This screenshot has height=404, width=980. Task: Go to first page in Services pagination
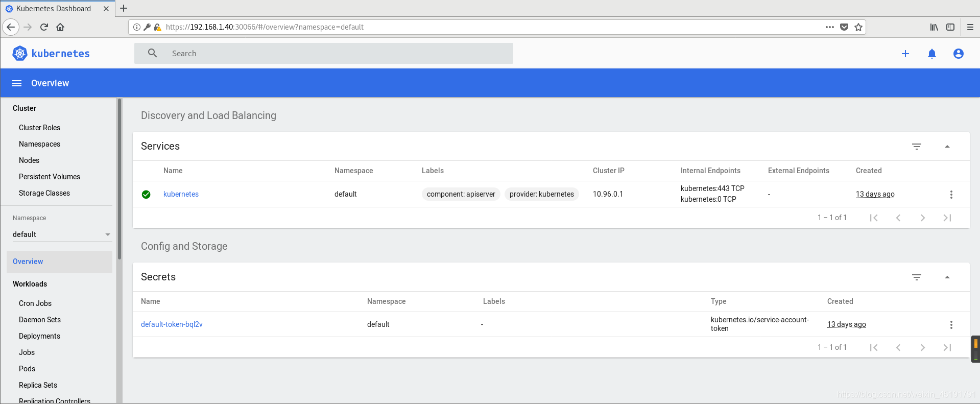coord(874,218)
